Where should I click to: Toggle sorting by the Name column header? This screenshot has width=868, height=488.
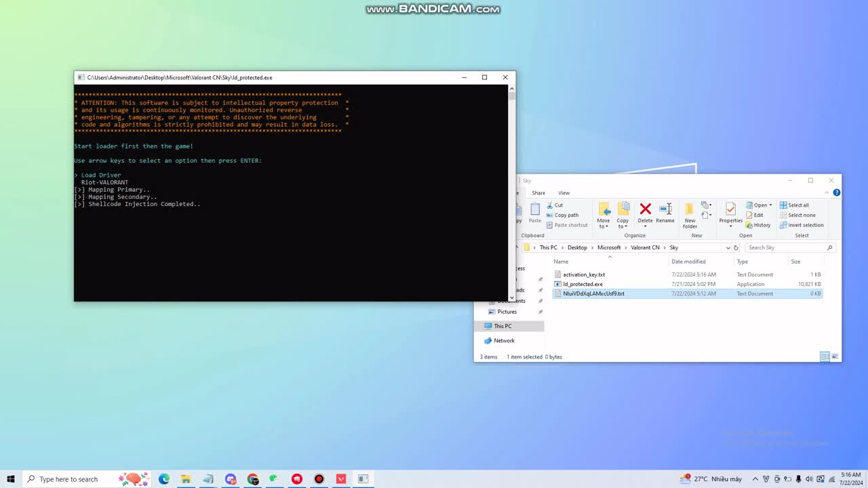click(x=561, y=261)
